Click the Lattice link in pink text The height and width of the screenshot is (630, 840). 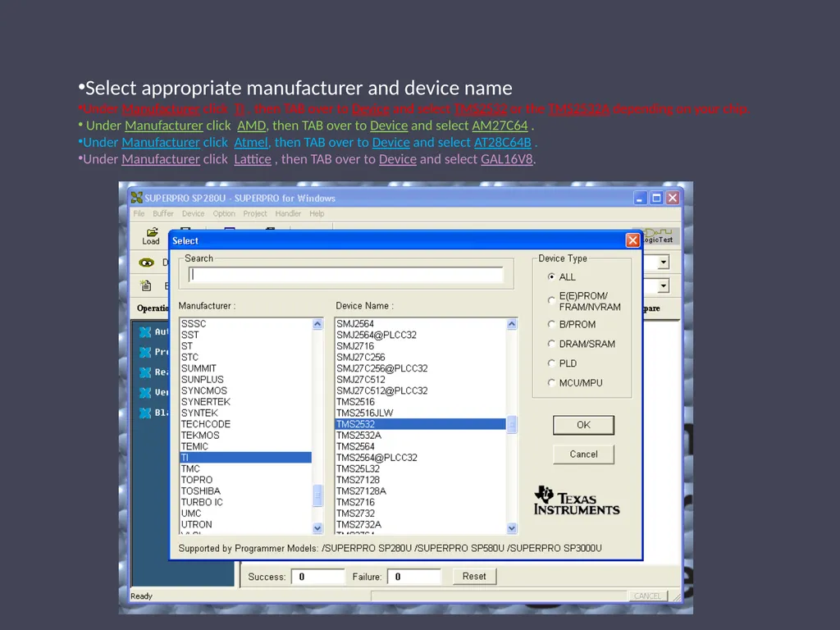tap(253, 159)
